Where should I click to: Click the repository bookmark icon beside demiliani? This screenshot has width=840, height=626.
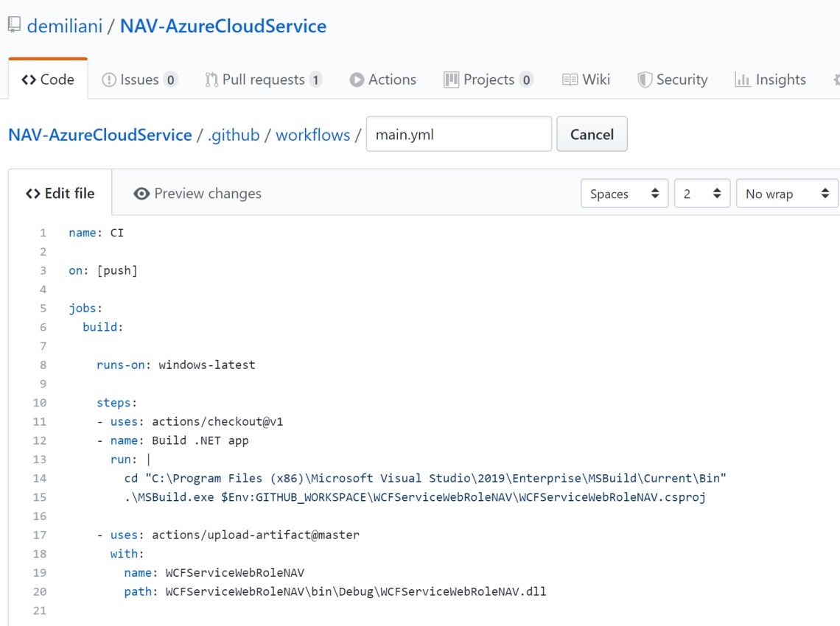pos(13,25)
